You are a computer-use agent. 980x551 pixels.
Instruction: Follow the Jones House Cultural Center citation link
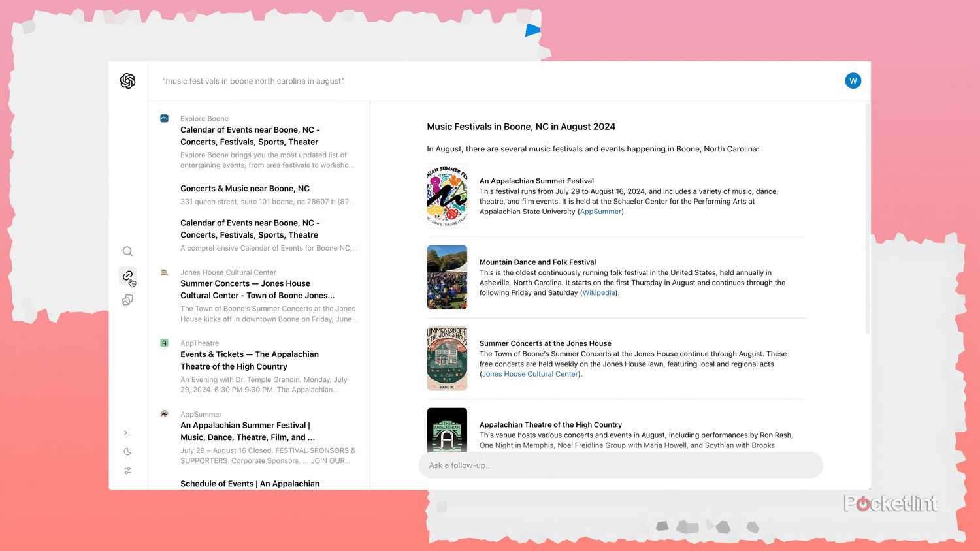(530, 374)
